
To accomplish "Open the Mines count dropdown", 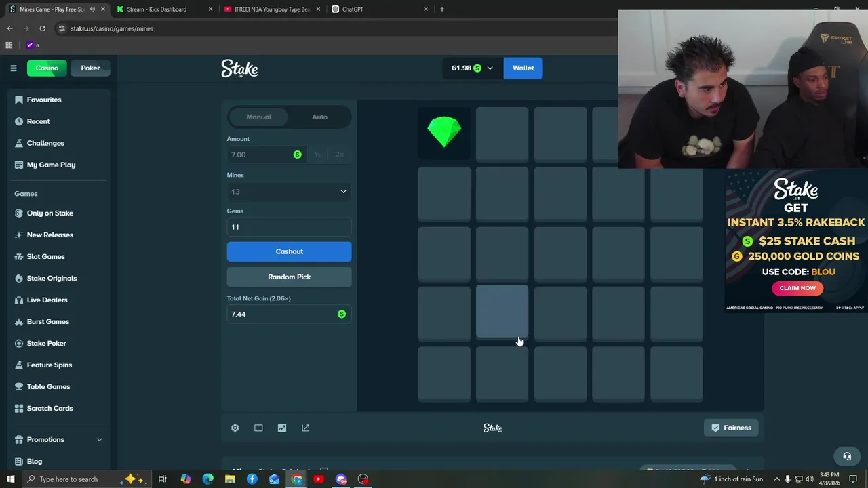I will 289,192.
